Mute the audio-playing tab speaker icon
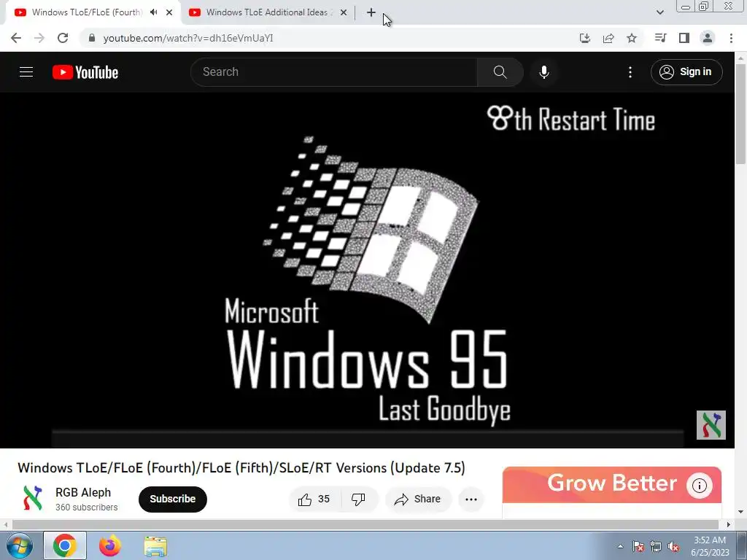 coord(153,12)
